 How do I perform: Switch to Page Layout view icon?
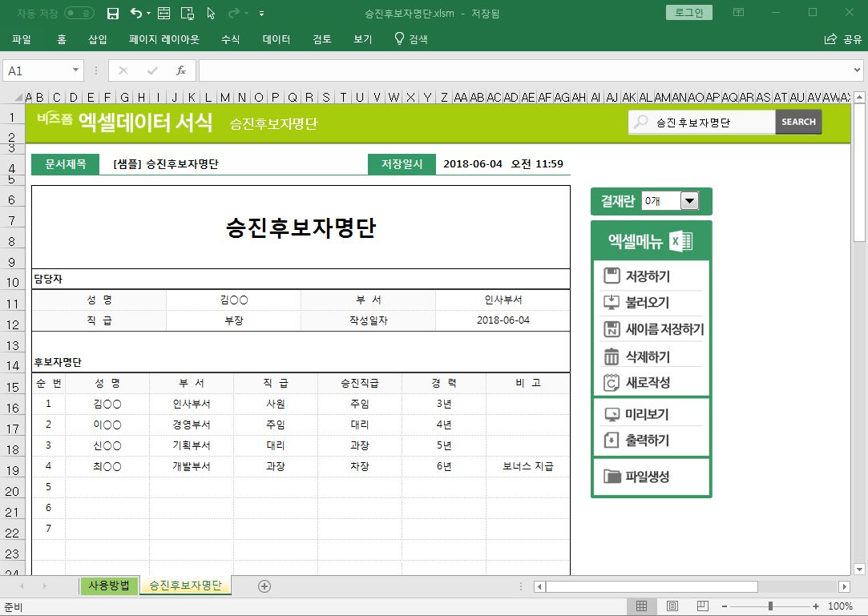672,606
